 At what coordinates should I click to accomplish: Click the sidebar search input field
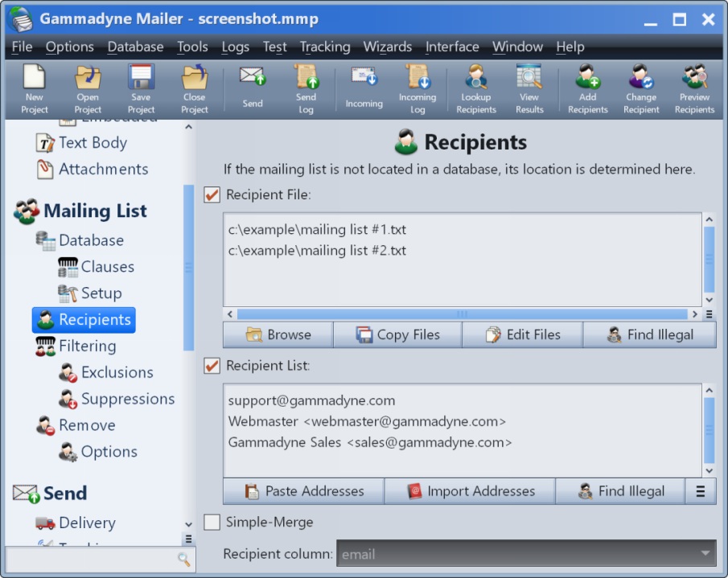(90, 559)
